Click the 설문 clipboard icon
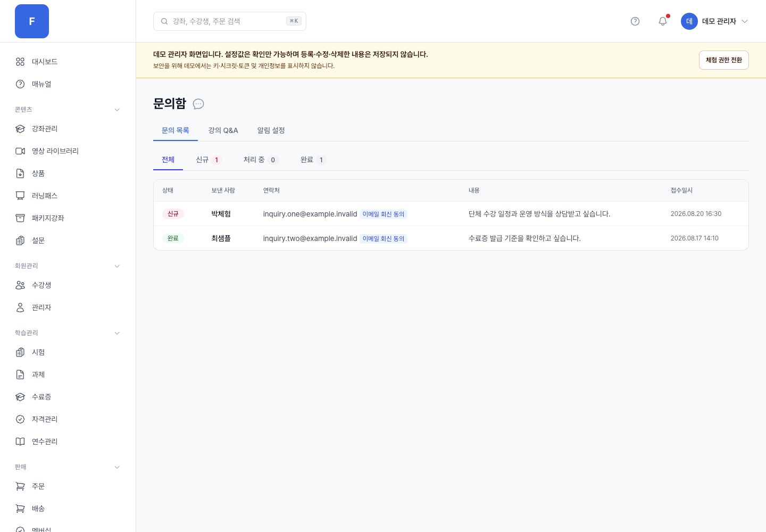Screen dimensions: 766x532 (x=20, y=240)
